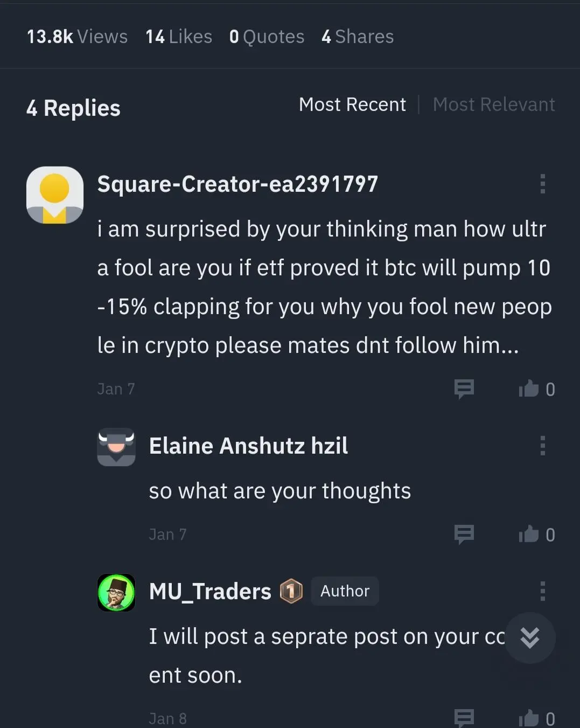Tap the scroll-down double chevron button
Screen dimensions: 580x728
point(530,638)
